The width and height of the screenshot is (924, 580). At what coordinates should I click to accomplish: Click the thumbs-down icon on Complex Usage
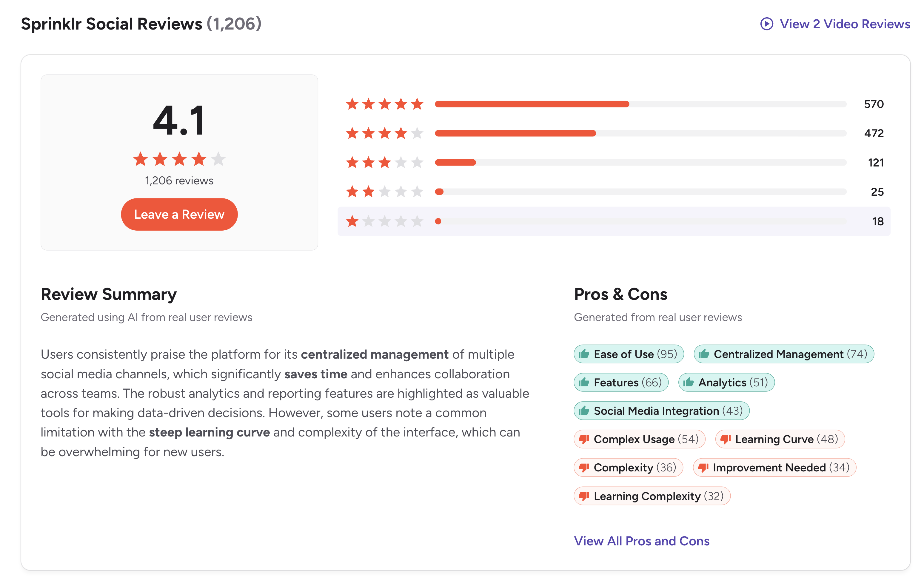click(584, 439)
